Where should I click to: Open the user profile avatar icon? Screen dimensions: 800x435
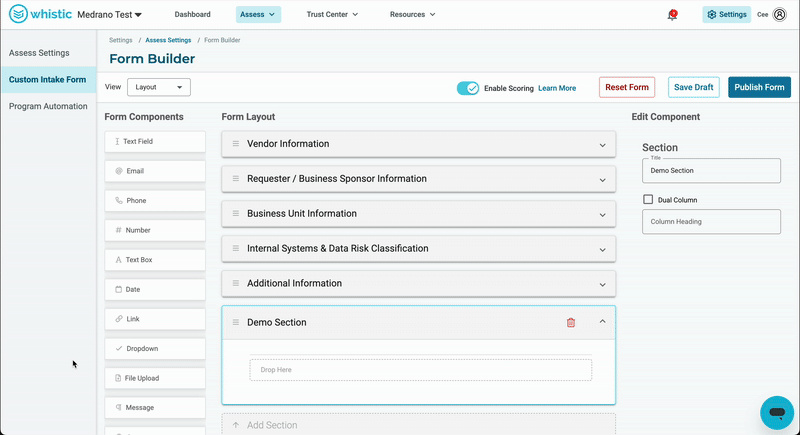click(x=780, y=14)
